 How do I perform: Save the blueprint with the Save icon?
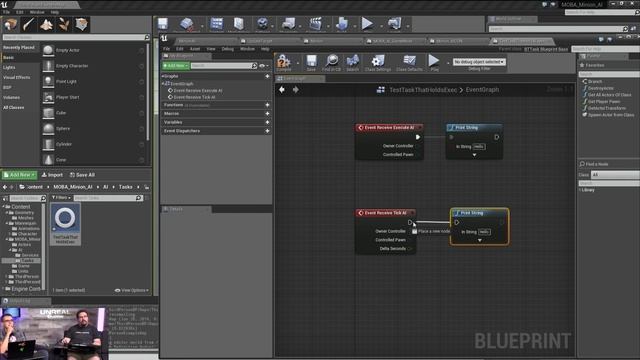coord(311,63)
